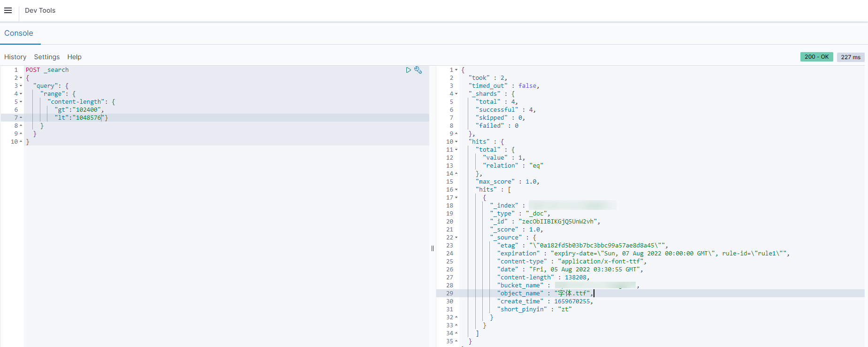Image resolution: width=868 pixels, height=347 pixels.
Task: Collapse the "range" block fold arrow
Action: pyautogui.click(x=21, y=94)
